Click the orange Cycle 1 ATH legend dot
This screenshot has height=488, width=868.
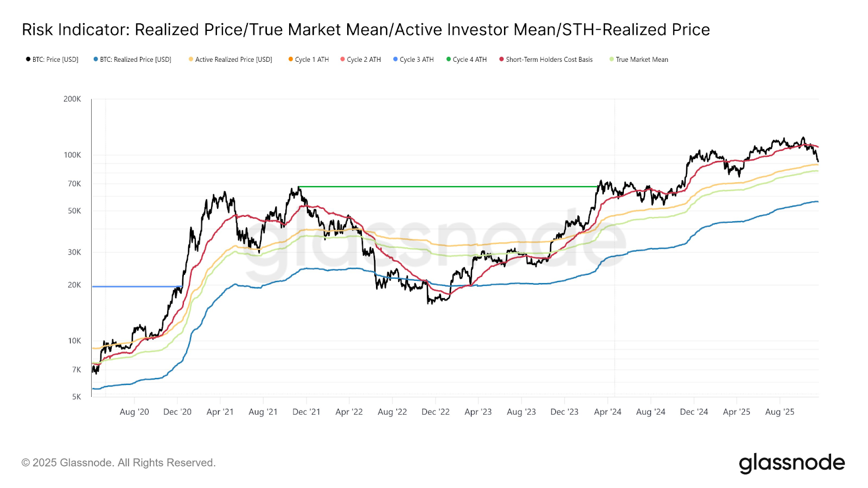tap(291, 59)
